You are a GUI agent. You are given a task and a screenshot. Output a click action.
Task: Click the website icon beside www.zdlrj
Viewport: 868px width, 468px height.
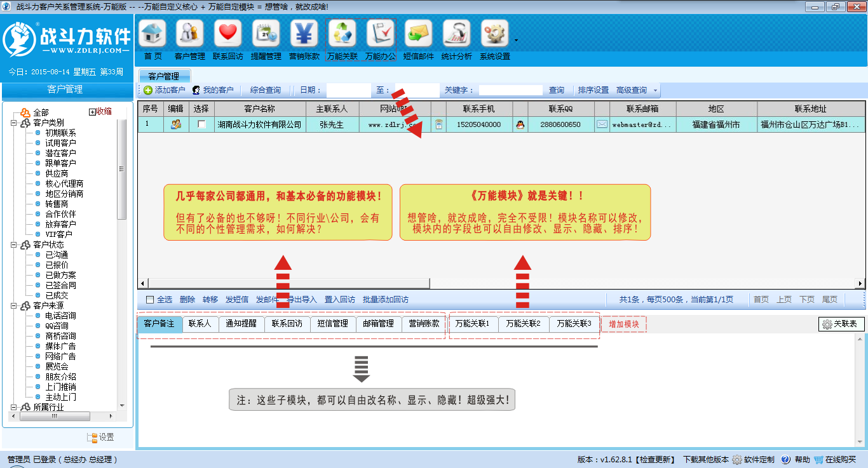(x=439, y=124)
